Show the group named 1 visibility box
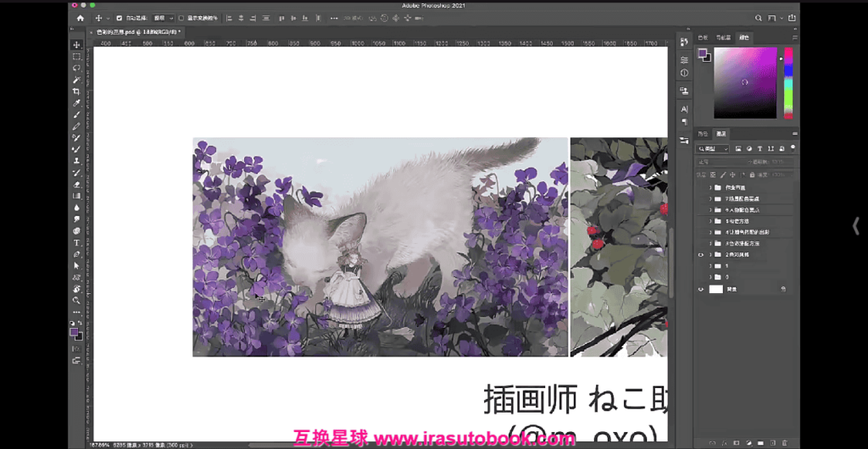The width and height of the screenshot is (868, 449). [701, 266]
